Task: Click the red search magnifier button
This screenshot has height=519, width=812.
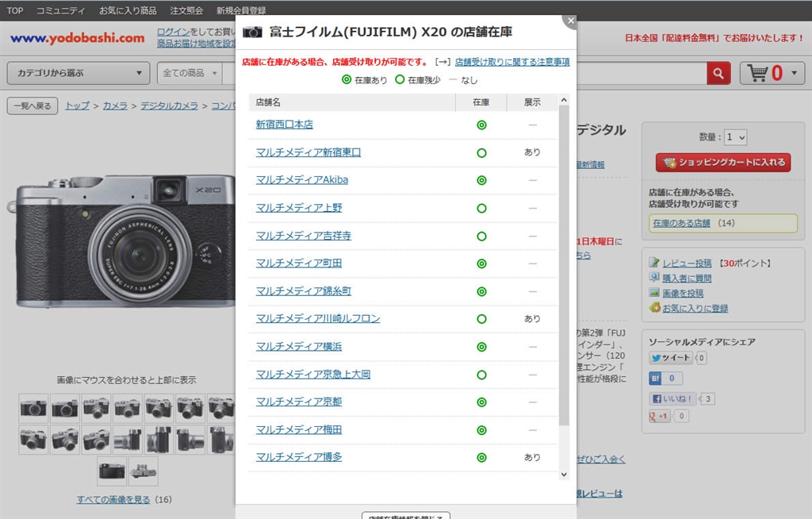Action: click(x=718, y=73)
